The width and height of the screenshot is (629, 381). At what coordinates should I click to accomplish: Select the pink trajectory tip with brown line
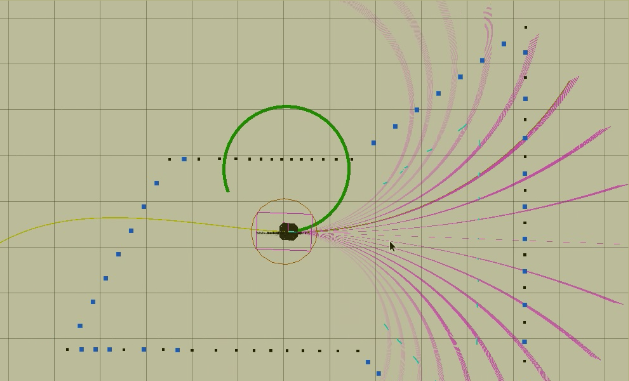(x=572, y=82)
